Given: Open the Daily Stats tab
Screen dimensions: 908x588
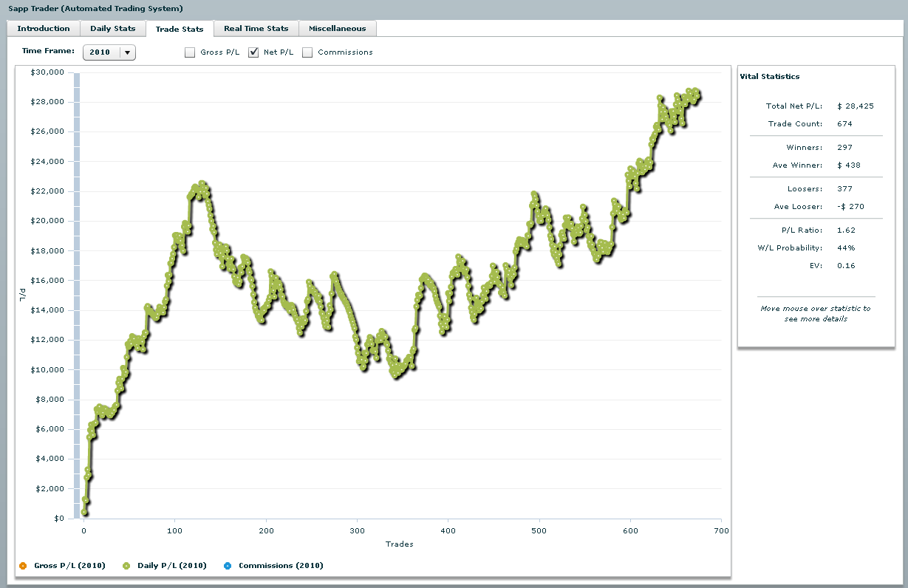Looking at the screenshot, I should pyautogui.click(x=113, y=28).
